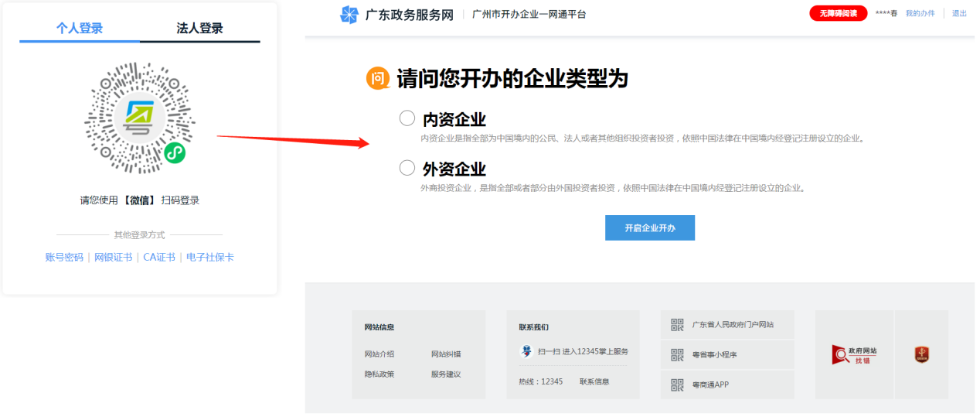Choose 电子社保卡 login method
The width and height of the screenshot is (980, 417).
[210, 258]
